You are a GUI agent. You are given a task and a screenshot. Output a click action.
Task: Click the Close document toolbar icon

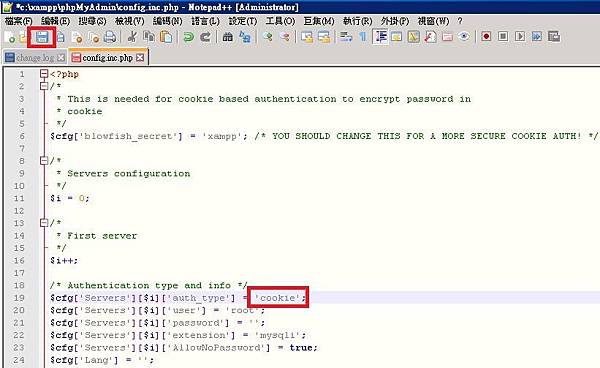(77, 37)
